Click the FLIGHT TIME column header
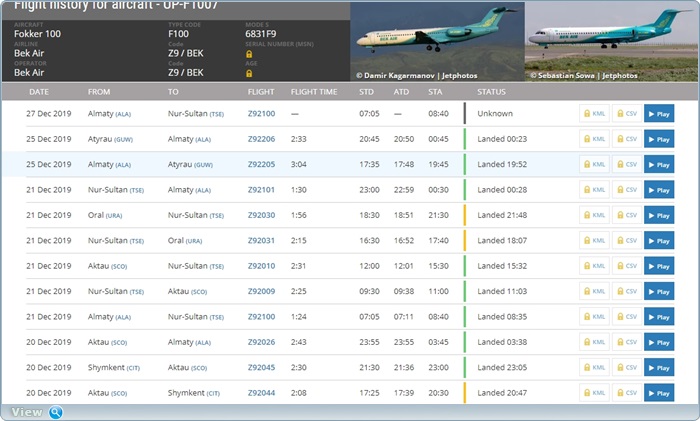The image size is (700, 421). pos(314,92)
